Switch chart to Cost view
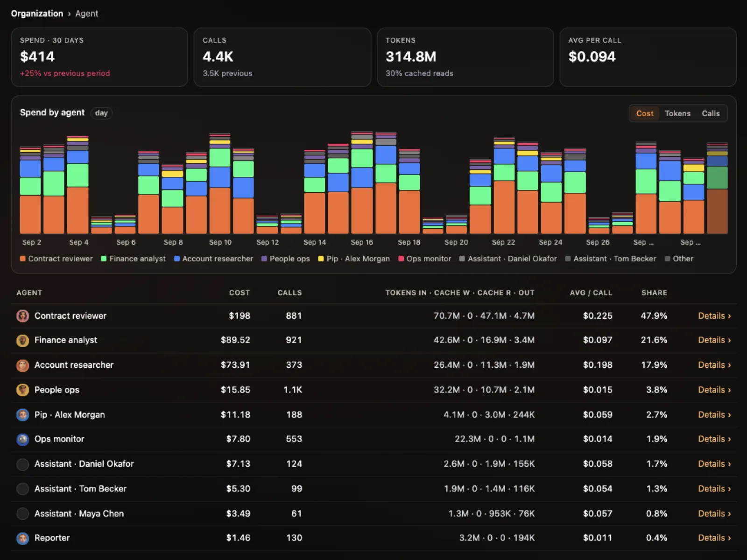 coord(645,113)
